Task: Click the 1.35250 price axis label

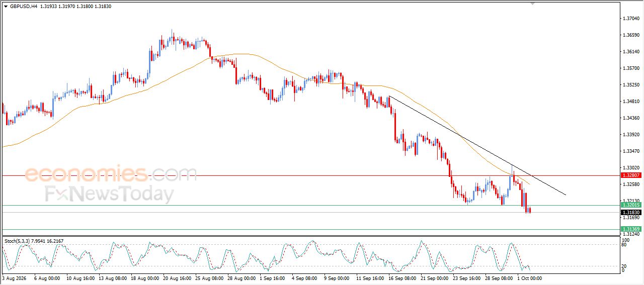Action: coord(631,85)
